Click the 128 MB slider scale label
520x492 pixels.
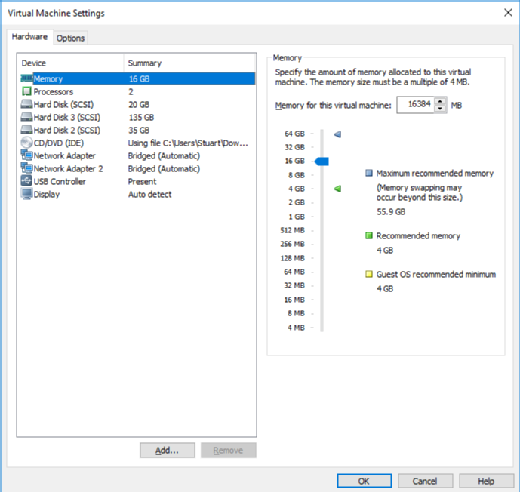(x=292, y=258)
